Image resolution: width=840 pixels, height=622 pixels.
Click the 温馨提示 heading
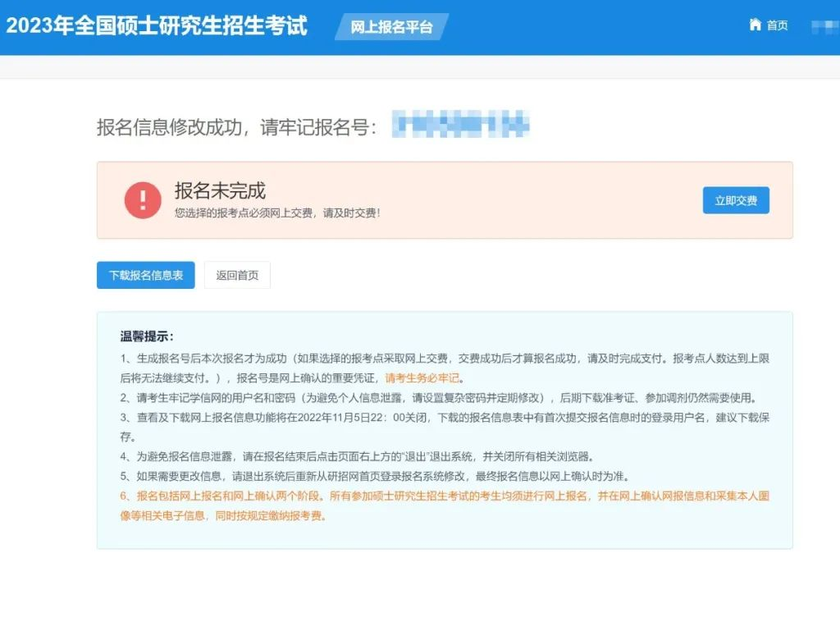147,336
